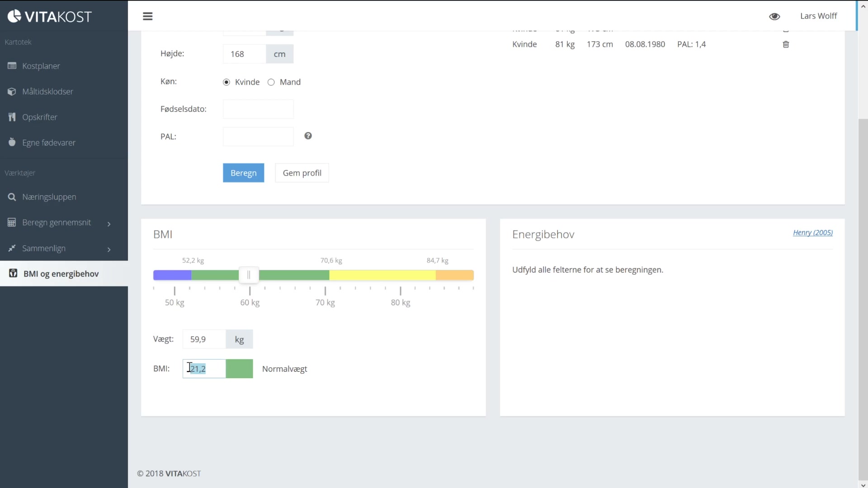The height and width of the screenshot is (488, 868).
Task: Click the hamburger menu icon
Action: point(147,16)
